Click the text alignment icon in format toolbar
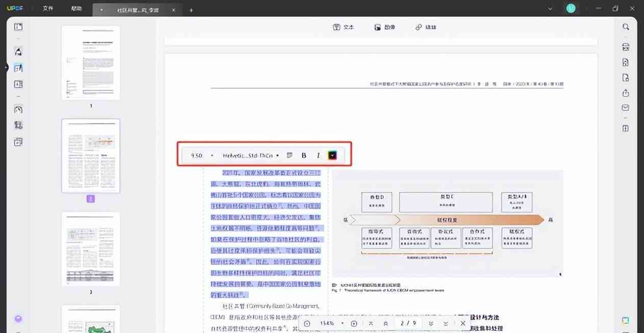644x333 pixels. click(289, 155)
